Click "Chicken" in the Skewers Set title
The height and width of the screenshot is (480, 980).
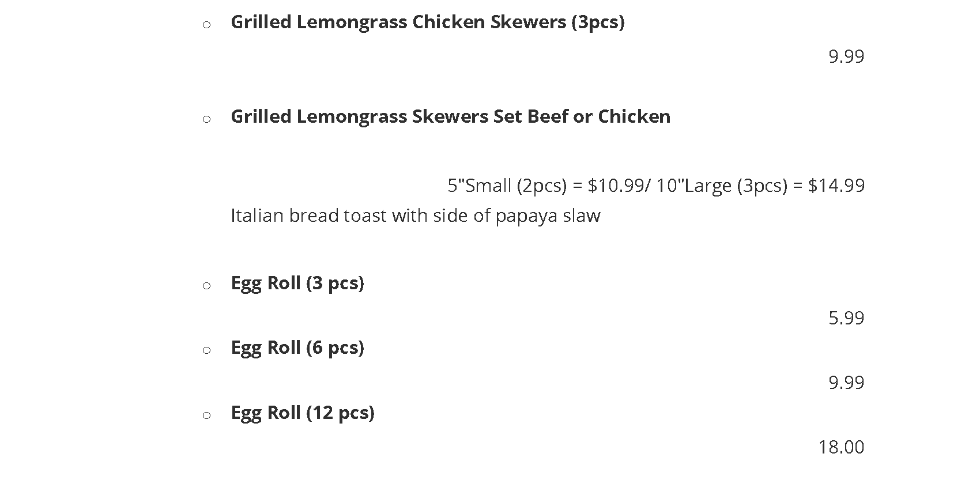click(634, 116)
